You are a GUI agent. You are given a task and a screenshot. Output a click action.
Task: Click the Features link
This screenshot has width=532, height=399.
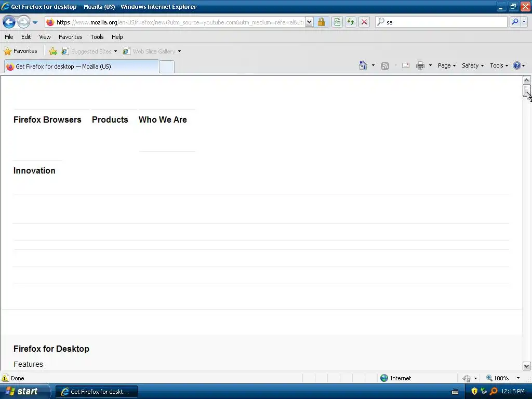(28, 364)
